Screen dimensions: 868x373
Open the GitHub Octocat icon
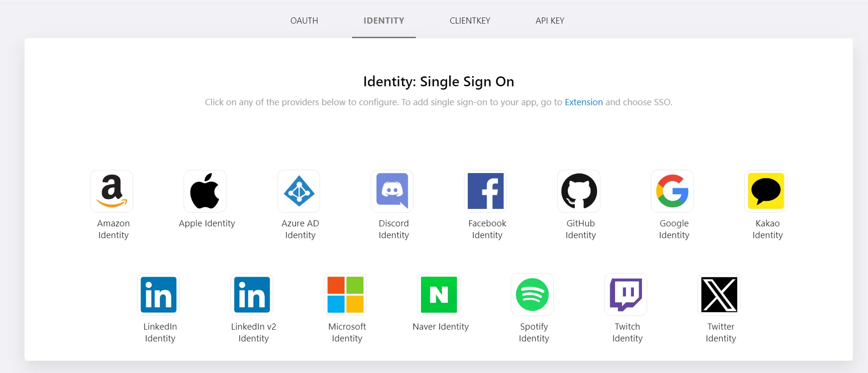point(579,191)
